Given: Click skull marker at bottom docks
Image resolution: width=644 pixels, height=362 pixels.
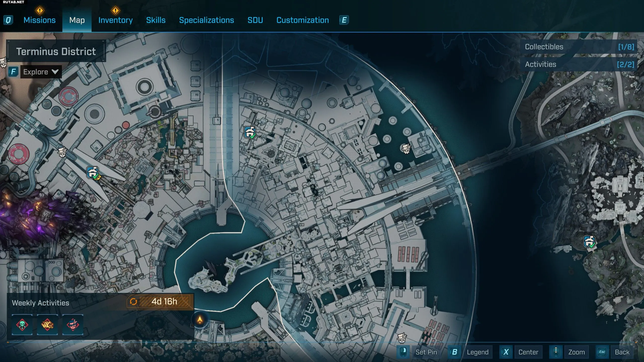Looking at the screenshot, I should click(401, 338).
